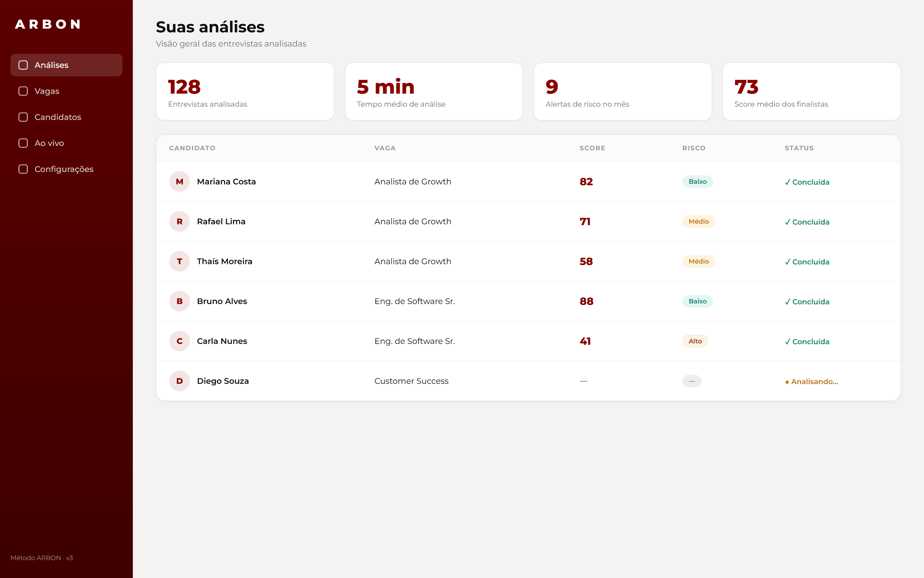Click the VAGA column header
The height and width of the screenshot is (578, 924).
(385, 148)
